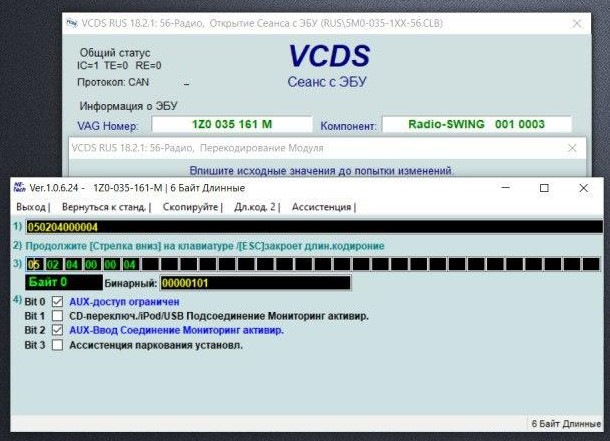
Task: Toggle Bit 0 AUX access limited checkbox
Action: 58,301
